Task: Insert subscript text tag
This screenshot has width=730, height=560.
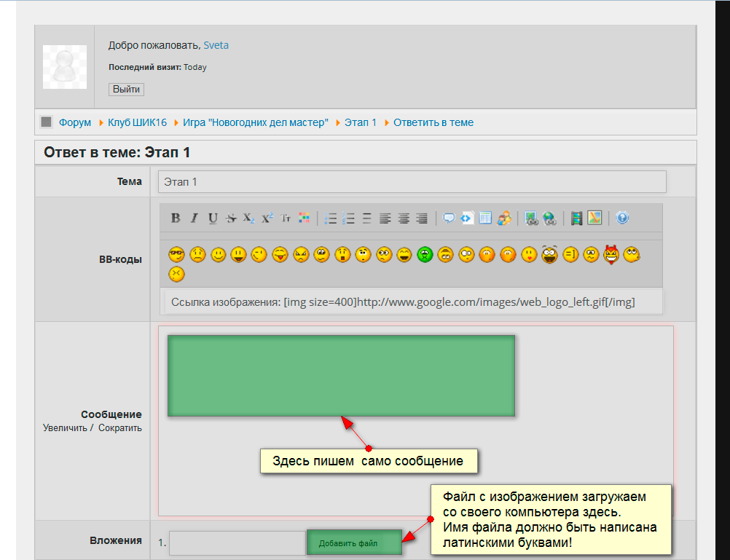Action: click(248, 218)
